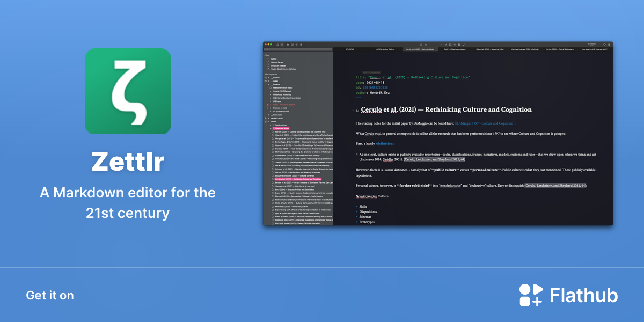644x322 pixels.
Task: Open the Zettlr 2.0.0 has been released tab
Action: tap(455, 49)
